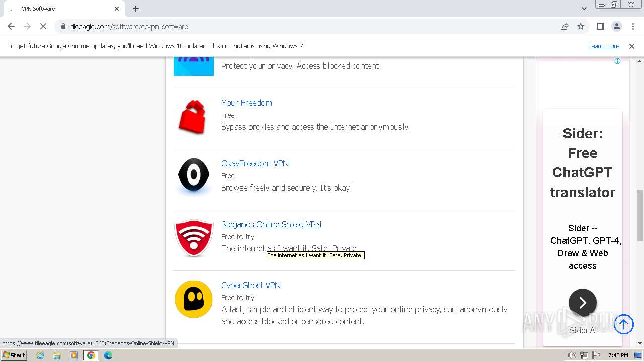Open Windows Media Player from the taskbar
This screenshot has height=362, width=644.
point(74,355)
